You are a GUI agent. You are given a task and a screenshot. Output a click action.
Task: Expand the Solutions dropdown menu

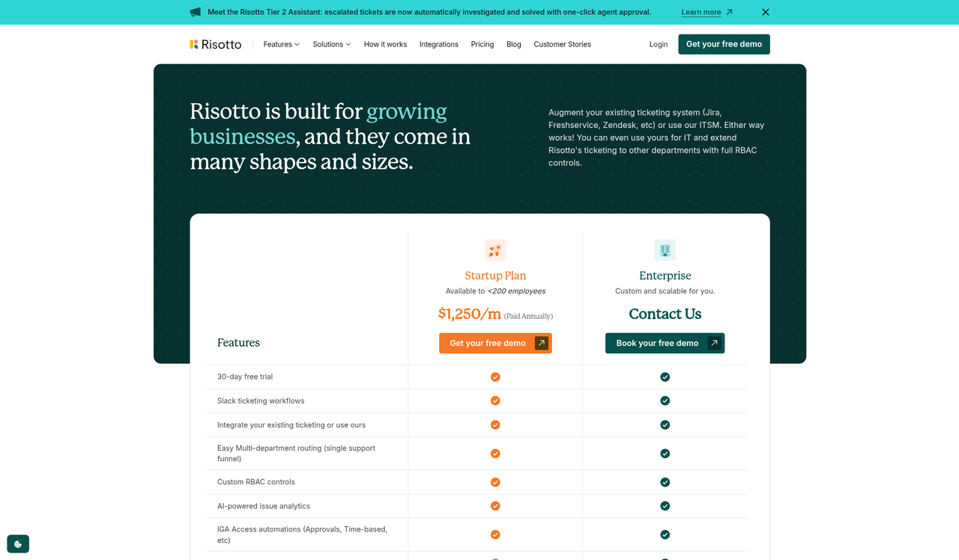tap(332, 44)
